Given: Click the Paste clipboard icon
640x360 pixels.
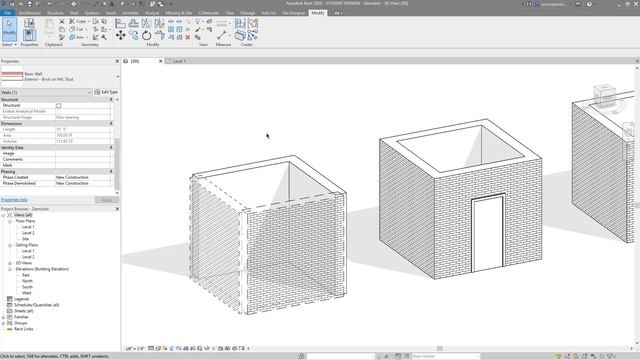Looking at the screenshot, I should 49,27.
